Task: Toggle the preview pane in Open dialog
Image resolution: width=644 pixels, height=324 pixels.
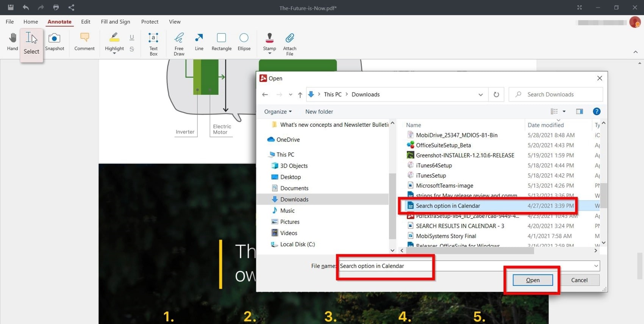Action: (x=579, y=112)
